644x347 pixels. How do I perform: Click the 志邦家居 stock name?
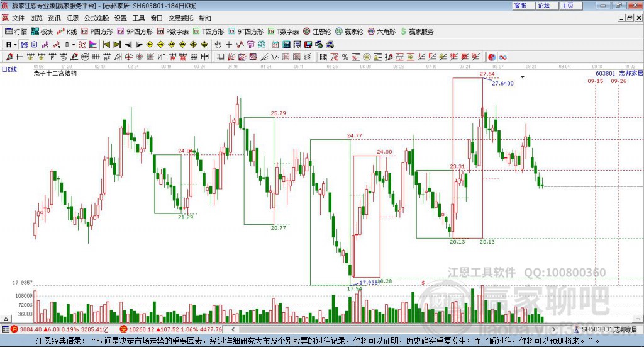[631, 73]
